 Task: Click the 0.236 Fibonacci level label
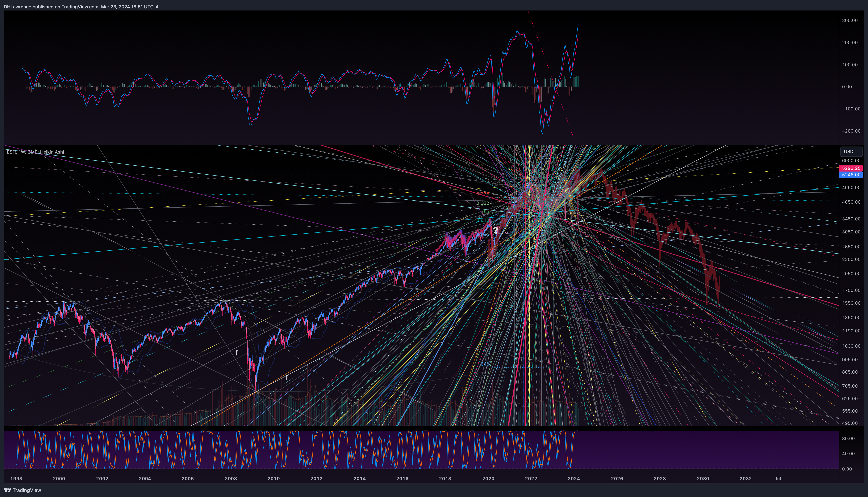coord(483,194)
